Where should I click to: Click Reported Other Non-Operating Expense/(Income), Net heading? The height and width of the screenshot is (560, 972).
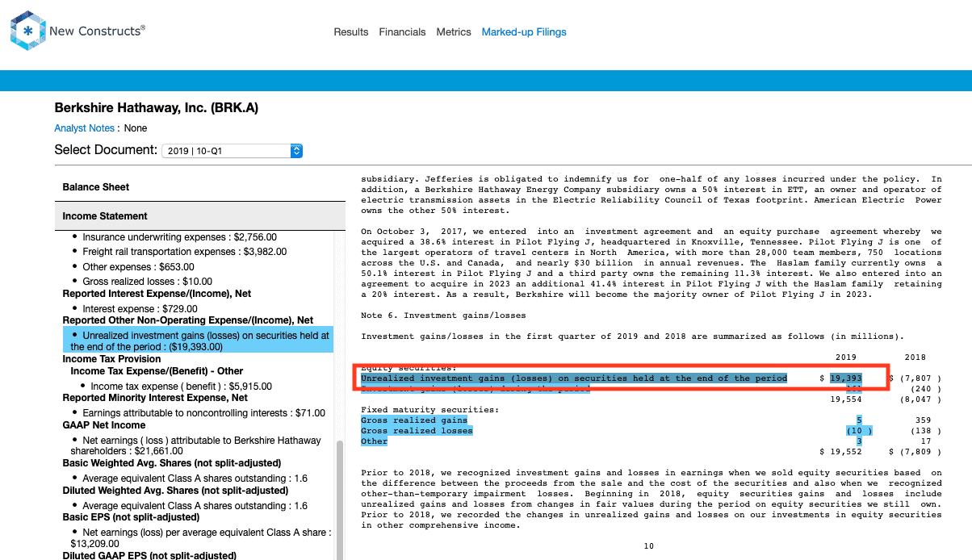click(188, 320)
